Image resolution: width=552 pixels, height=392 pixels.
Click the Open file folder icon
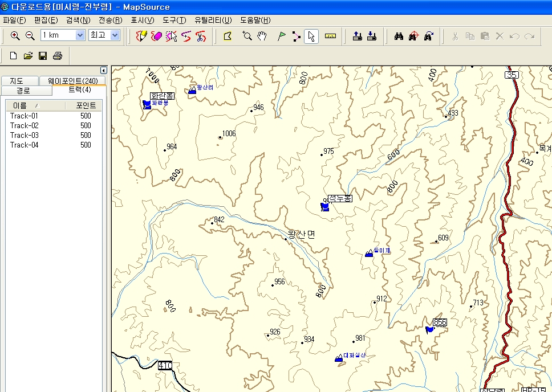pyautogui.click(x=28, y=56)
